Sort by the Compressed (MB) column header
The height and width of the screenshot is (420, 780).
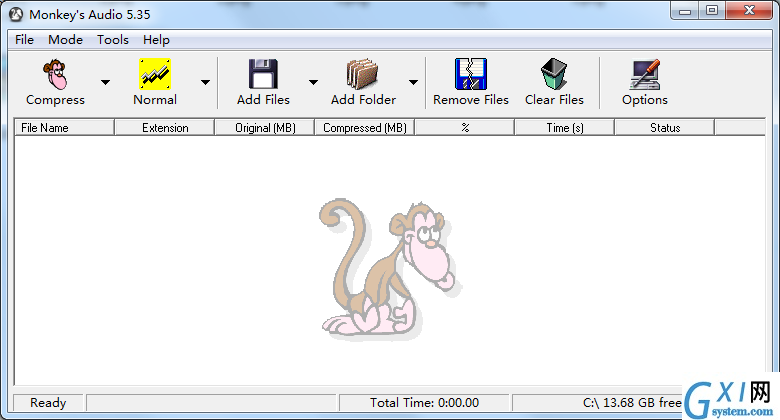365,127
